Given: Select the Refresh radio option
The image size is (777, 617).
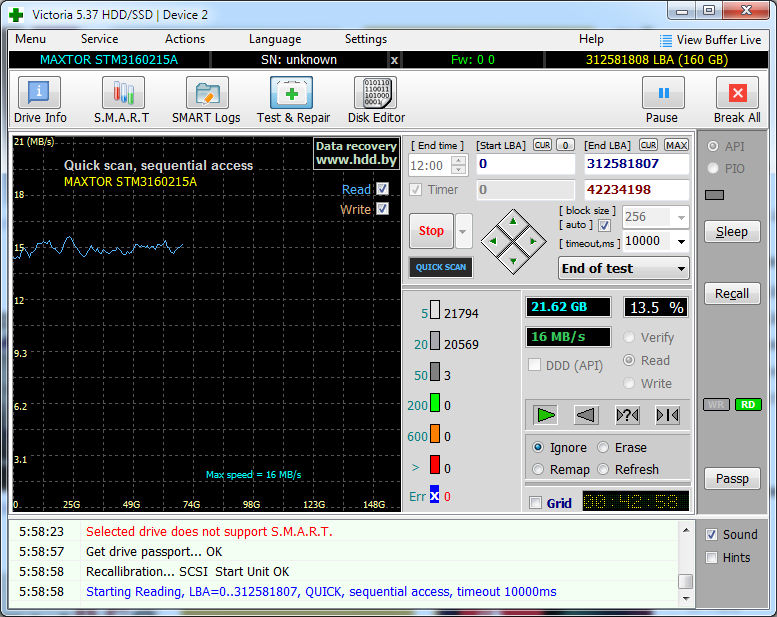Looking at the screenshot, I should 603,469.
